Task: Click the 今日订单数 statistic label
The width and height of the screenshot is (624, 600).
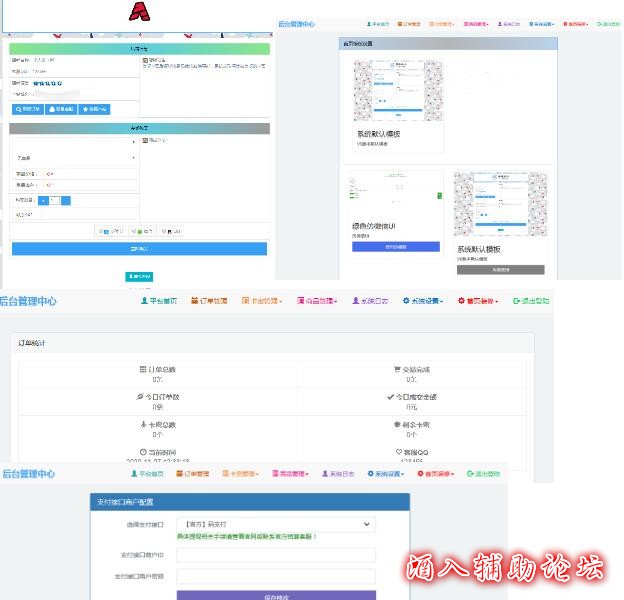Action: coord(158,397)
